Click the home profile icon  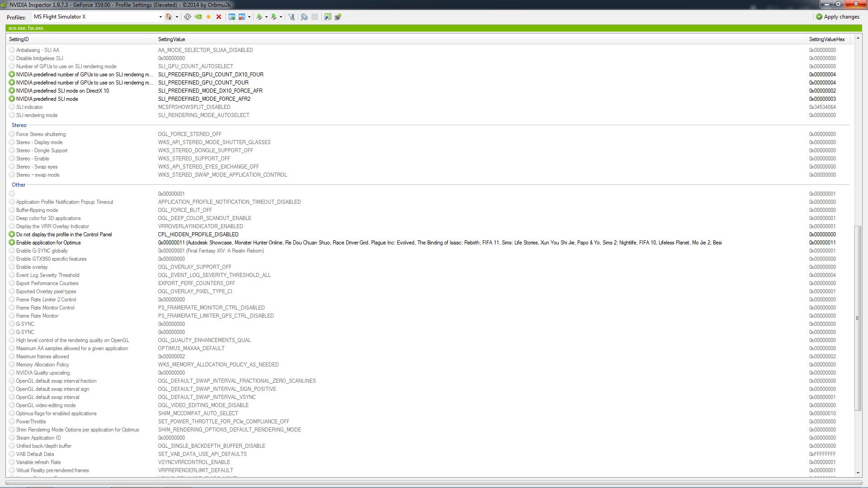click(x=169, y=17)
